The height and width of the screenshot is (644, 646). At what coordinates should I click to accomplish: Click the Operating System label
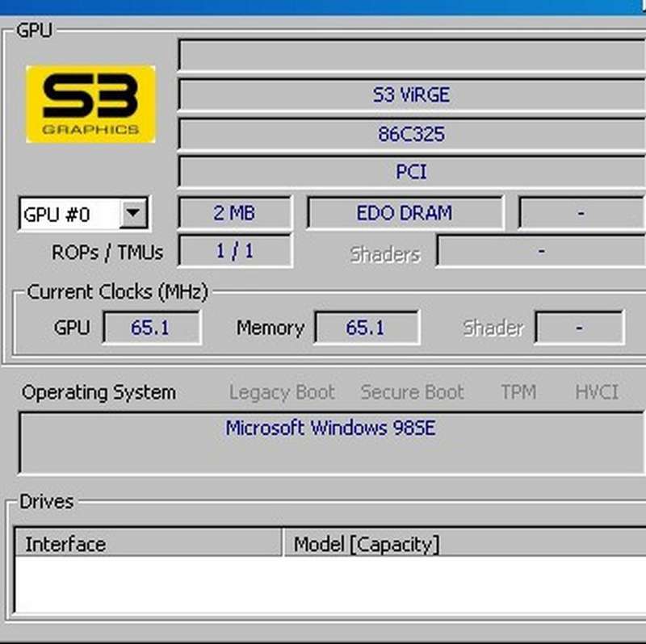(99, 392)
